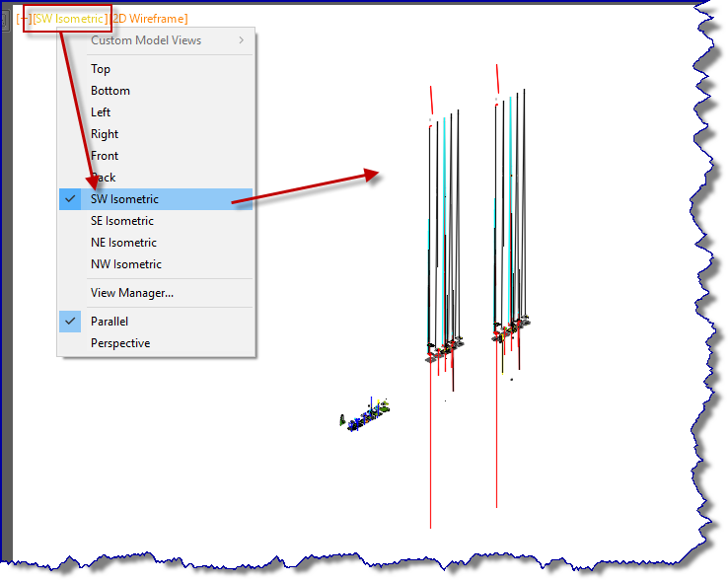728x580 pixels.
Task: Toggle Parallel projection option
Action: click(156, 322)
